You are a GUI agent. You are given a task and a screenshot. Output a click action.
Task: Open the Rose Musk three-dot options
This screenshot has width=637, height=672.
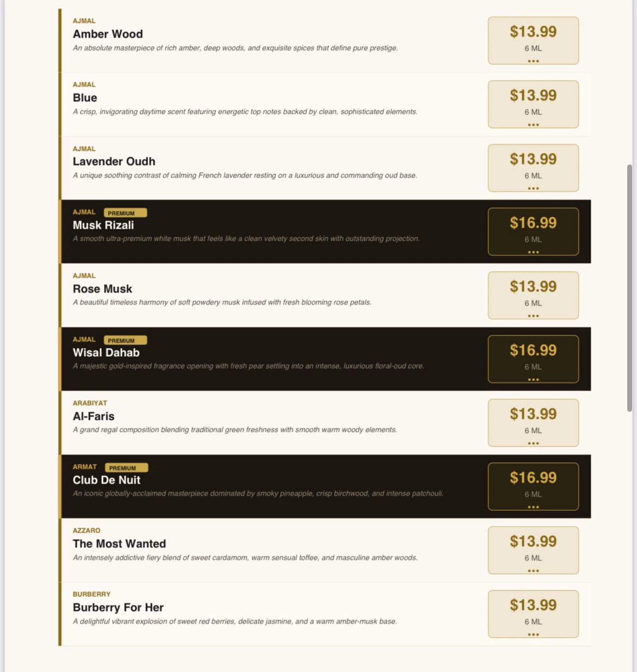533,316
